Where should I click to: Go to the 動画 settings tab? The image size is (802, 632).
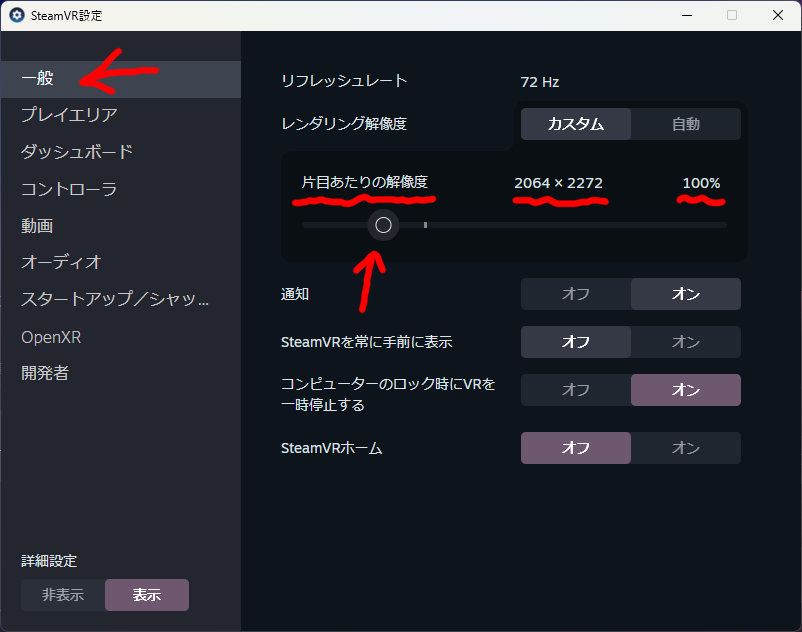(x=121, y=225)
